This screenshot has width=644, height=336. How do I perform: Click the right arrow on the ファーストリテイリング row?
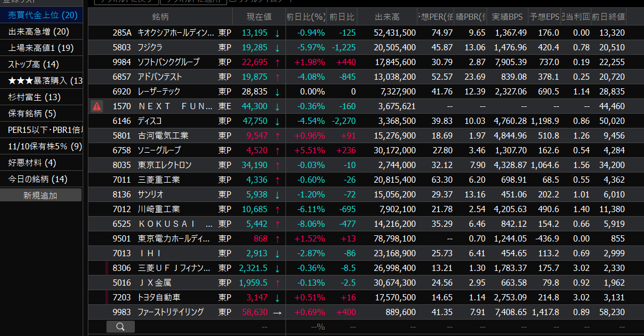pyautogui.click(x=277, y=312)
